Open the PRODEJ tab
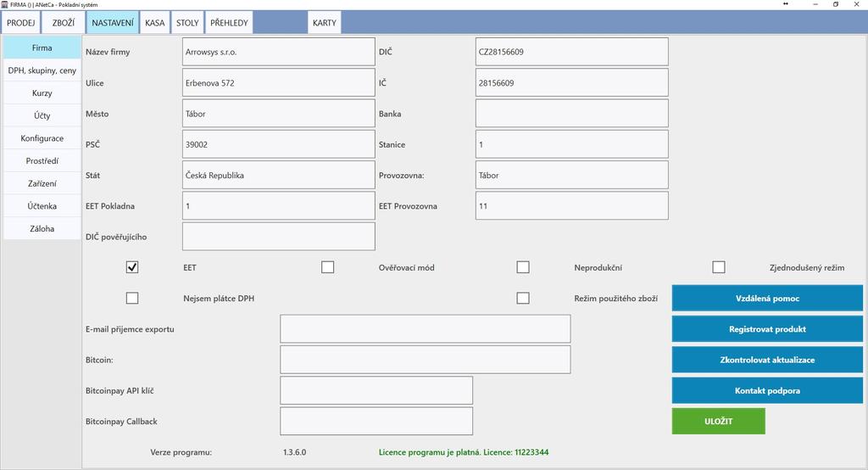This screenshot has height=470, width=868. point(21,23)
